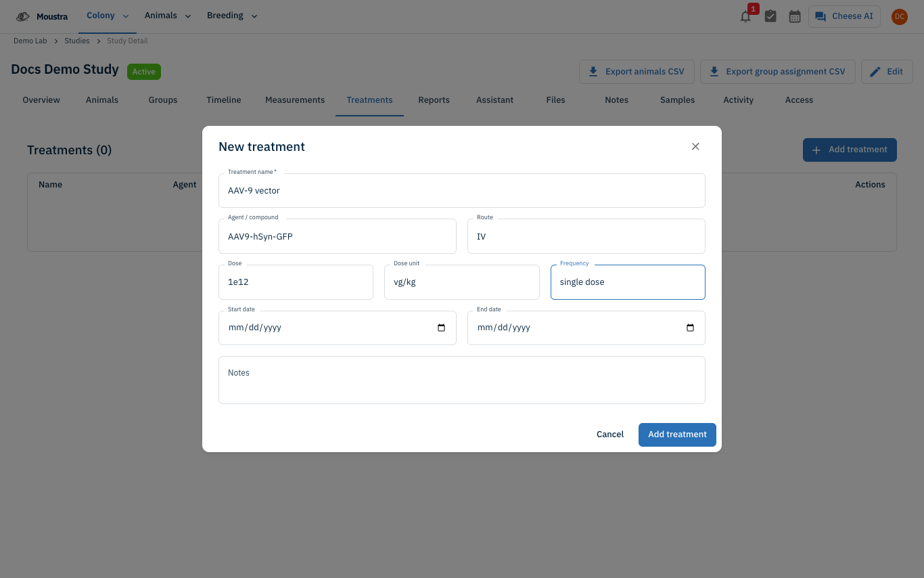Click the Active status badge
This screenshot has width=924, height=578.
pos(144,72)
